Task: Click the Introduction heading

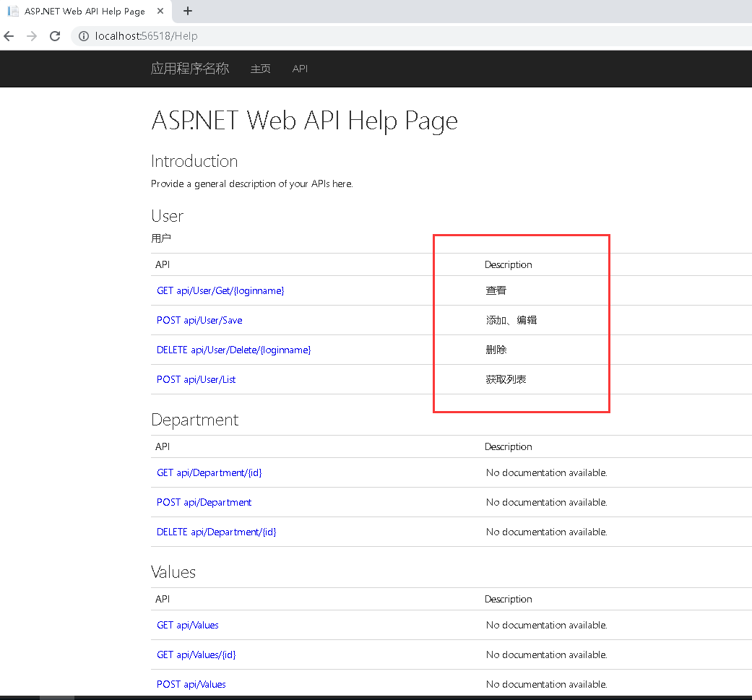Action: [194, 162]
